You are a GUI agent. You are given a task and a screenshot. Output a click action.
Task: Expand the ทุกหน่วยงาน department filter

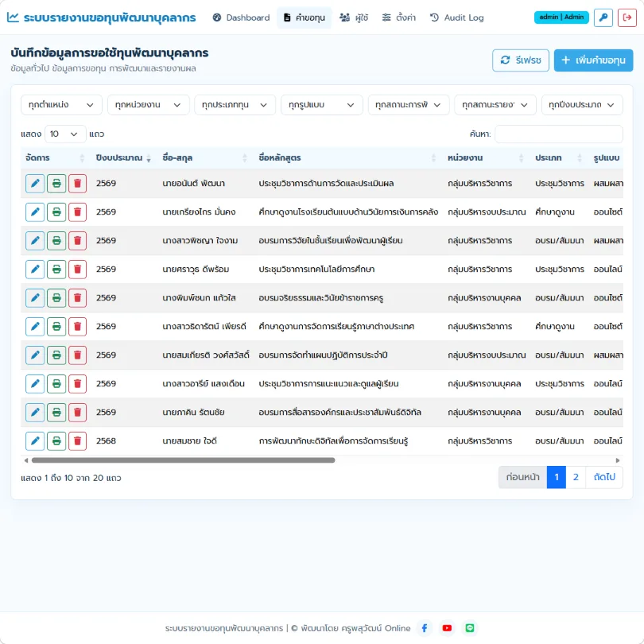coord(148,105)
